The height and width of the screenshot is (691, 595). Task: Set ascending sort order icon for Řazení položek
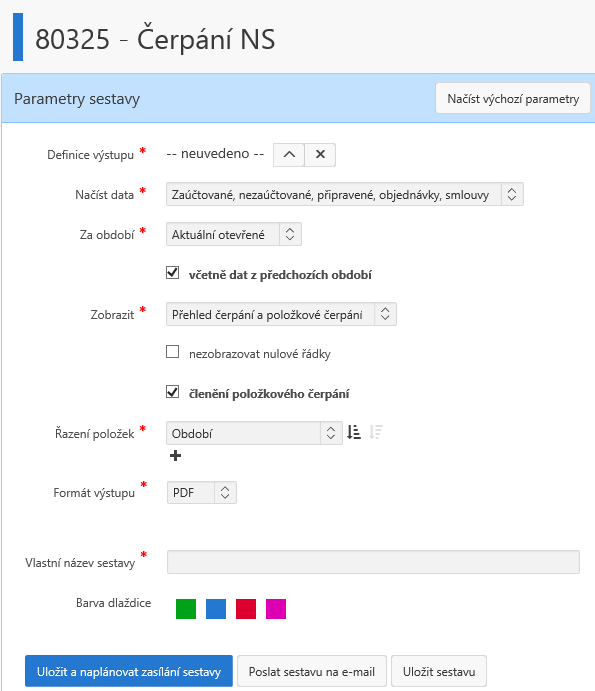pos(354,432)
